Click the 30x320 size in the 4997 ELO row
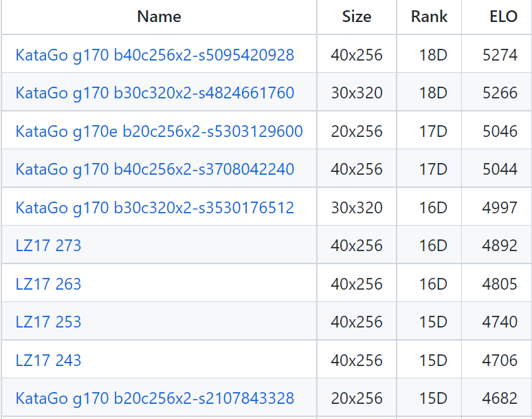The height and width of the screenshot is (419, 532). click(x=356, y=208)
